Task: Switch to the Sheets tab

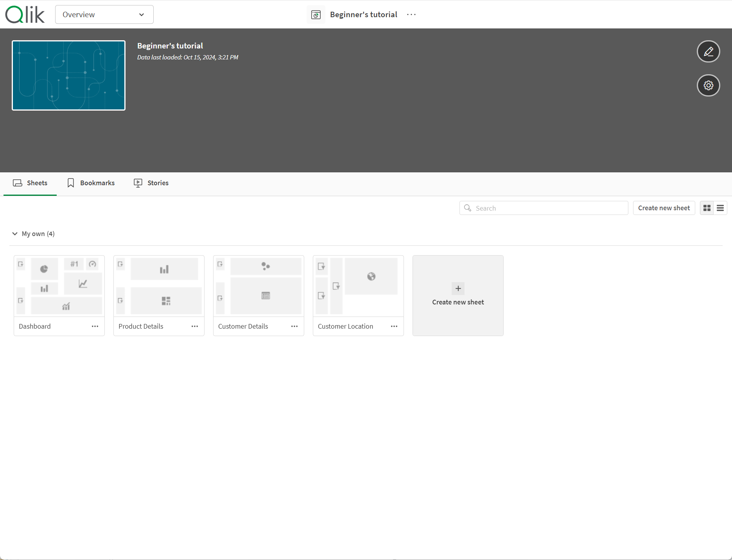Action: click(x=30, y=183)
